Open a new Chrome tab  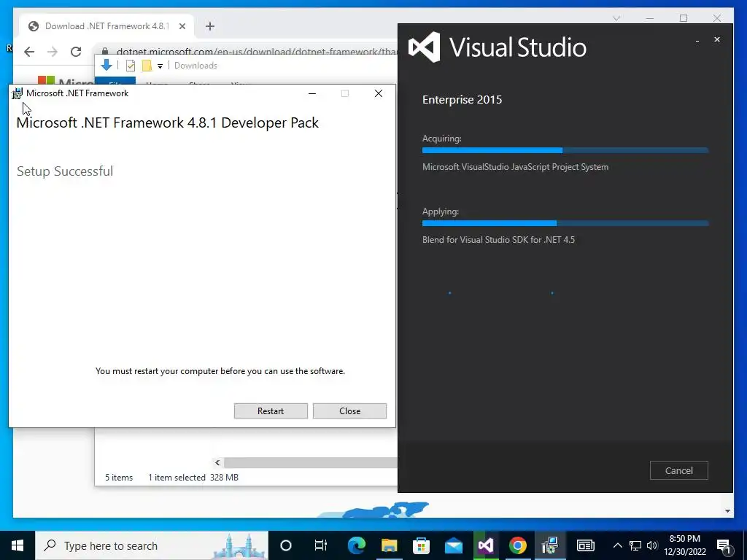tap(210, 26)
